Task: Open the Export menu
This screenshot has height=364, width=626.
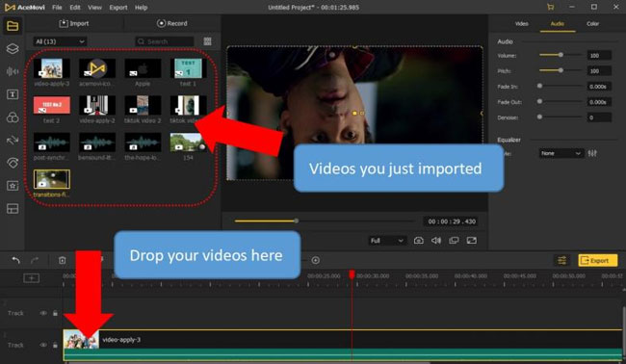Action: pyautogui.click(x=118, y=7)
